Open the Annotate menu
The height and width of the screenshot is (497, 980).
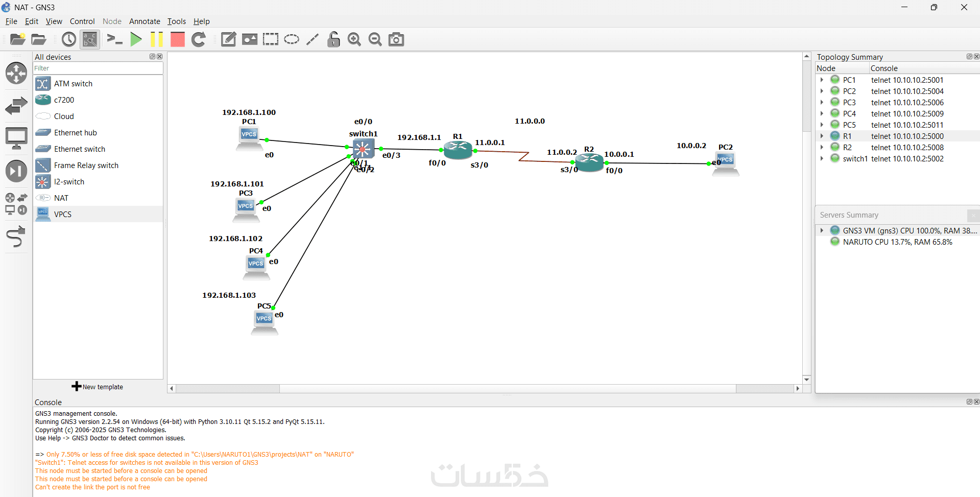click(145, 21)
